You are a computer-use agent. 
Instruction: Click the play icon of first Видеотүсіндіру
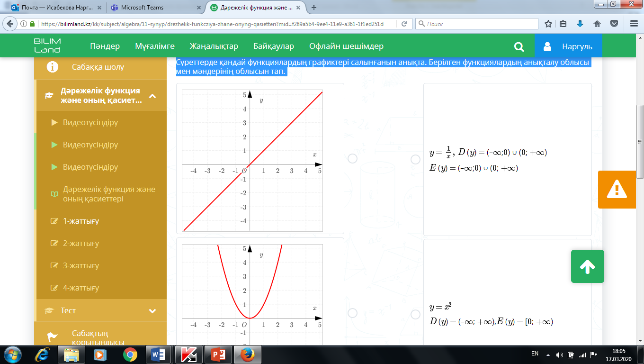tap(54, 123)
